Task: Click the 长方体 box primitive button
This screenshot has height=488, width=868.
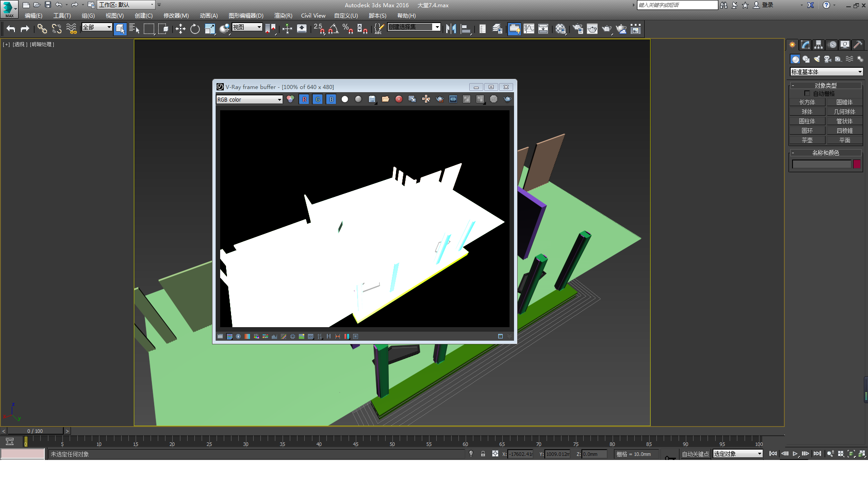Action: tap(807, 102)
